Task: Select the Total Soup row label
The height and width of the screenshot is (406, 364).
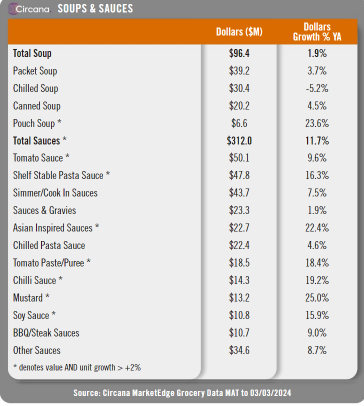Action: pyautogui.click(x=32, y=53)
